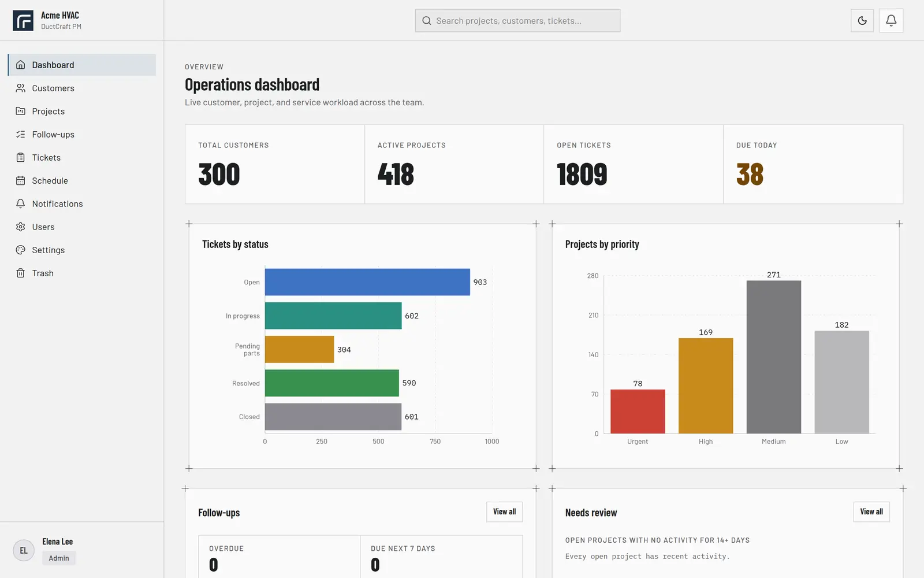Click the Acme HVAC logo icon
924x578 pixels.
coord(23,20)
